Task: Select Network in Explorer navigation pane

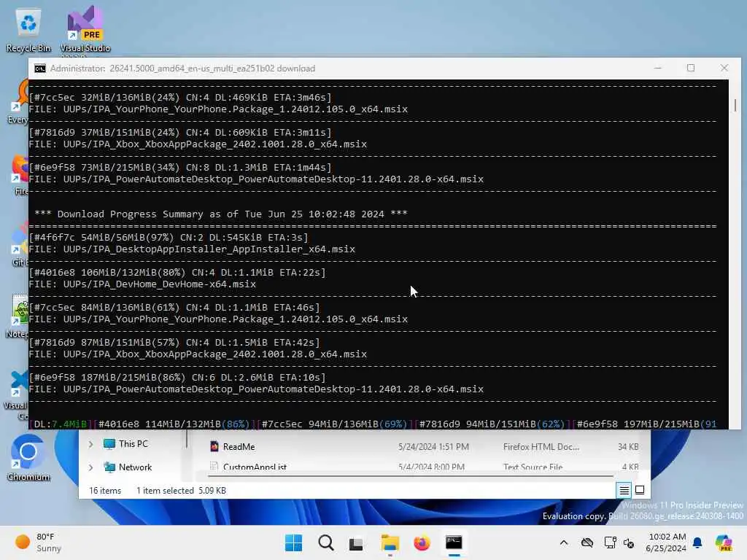Action: coord(135,467)
